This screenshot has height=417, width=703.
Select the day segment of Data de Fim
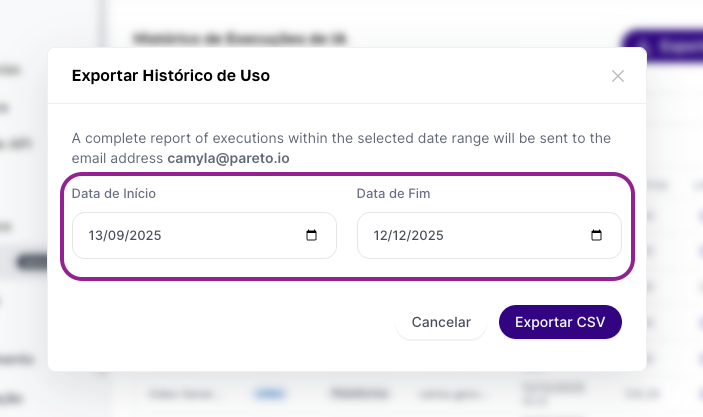381,237
